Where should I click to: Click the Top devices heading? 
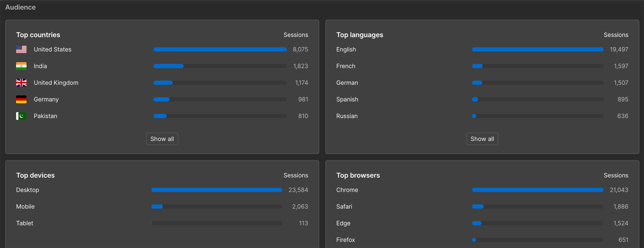35,175
